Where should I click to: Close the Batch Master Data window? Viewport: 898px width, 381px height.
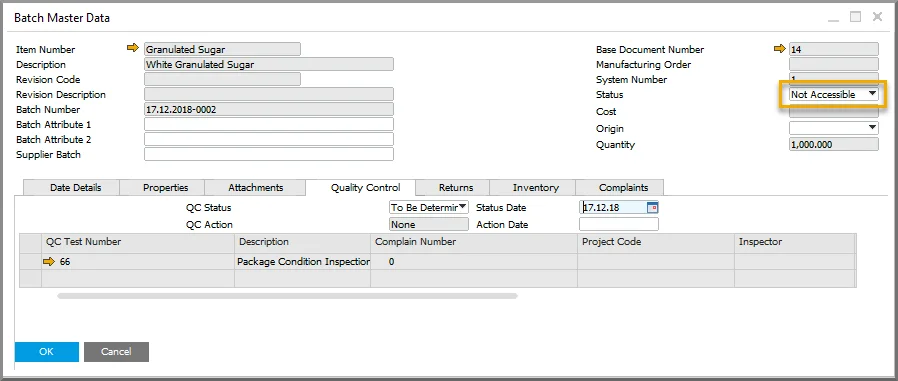(877, 17)
